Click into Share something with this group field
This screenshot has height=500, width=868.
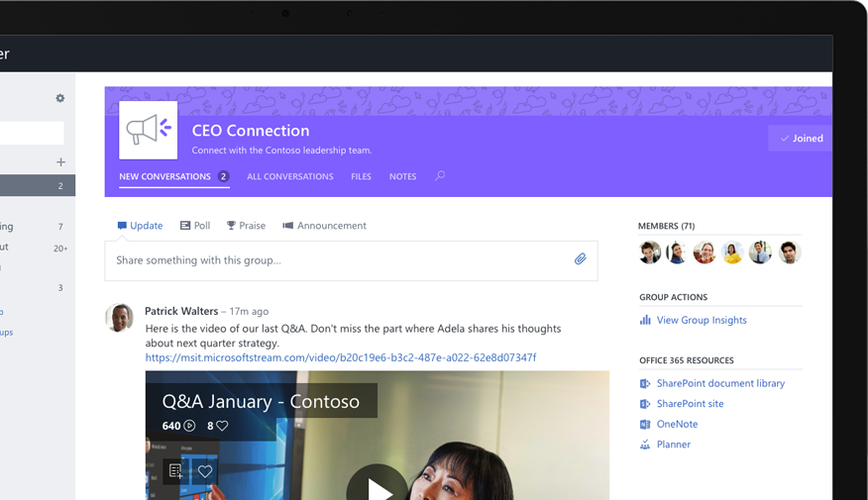(x=337, y=260)
